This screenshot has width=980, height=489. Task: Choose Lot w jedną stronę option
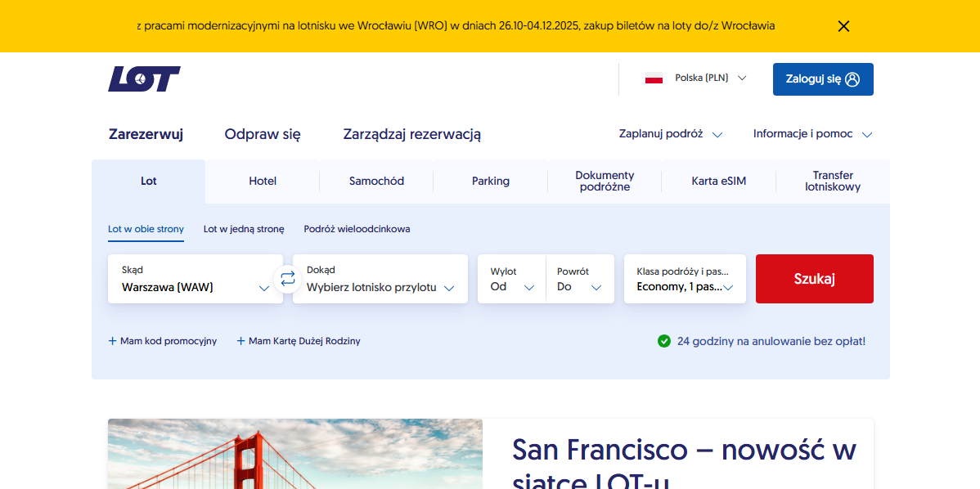click(x=244, y=229)
